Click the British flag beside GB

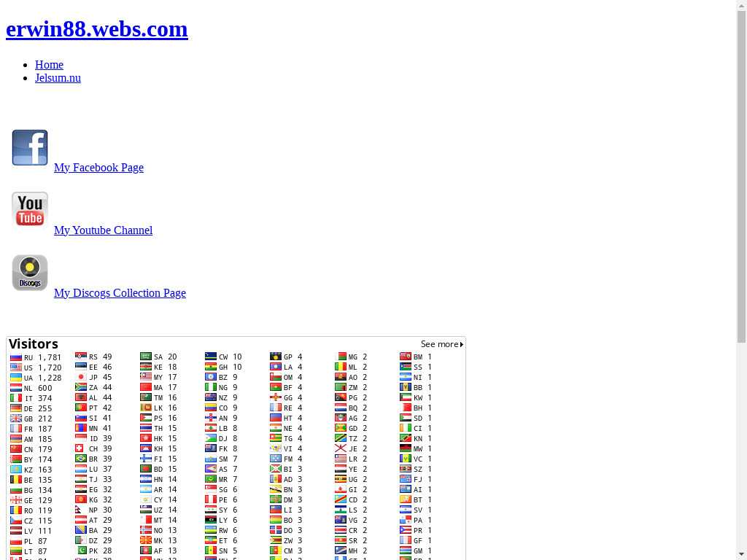pos(16,419)
